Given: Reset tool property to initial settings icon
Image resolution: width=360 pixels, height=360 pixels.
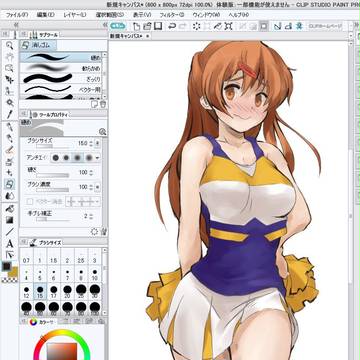Looking at the screenshot, I should [x=94, y=231].
